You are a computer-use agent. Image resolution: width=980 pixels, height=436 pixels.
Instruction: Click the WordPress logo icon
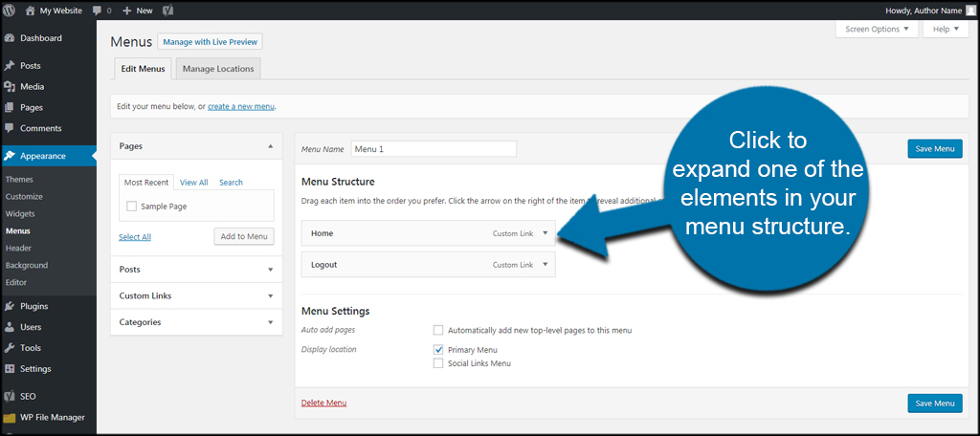click(x=10, y=10)
